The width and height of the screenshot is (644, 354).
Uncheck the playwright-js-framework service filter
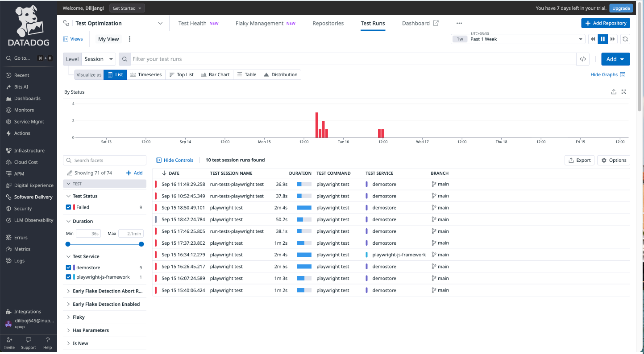click(x=68, y=277)
